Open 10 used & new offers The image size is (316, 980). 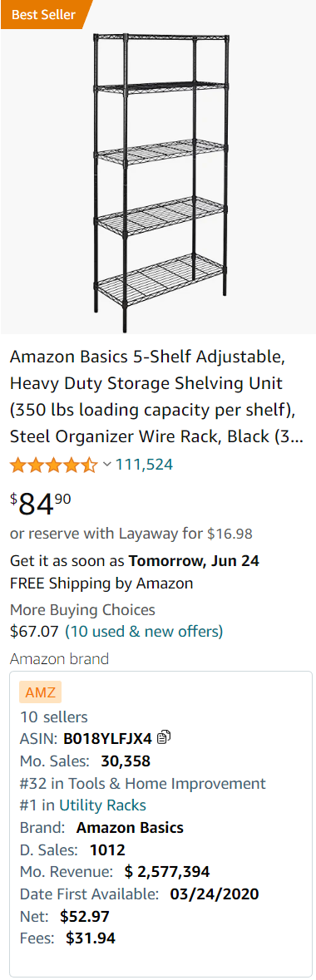pos(144,631)
